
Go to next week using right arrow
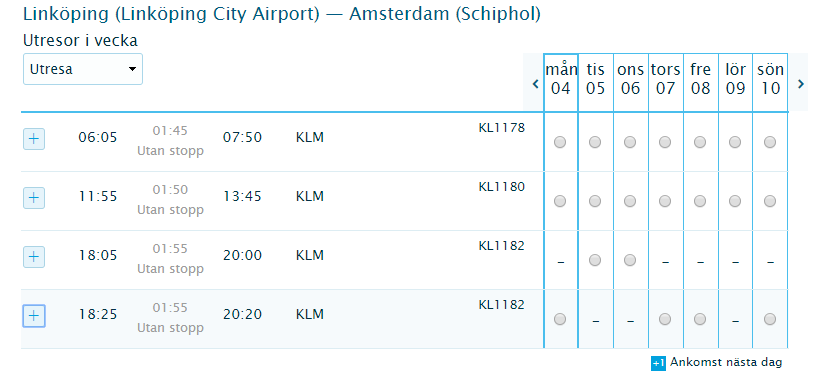[801, 83]
